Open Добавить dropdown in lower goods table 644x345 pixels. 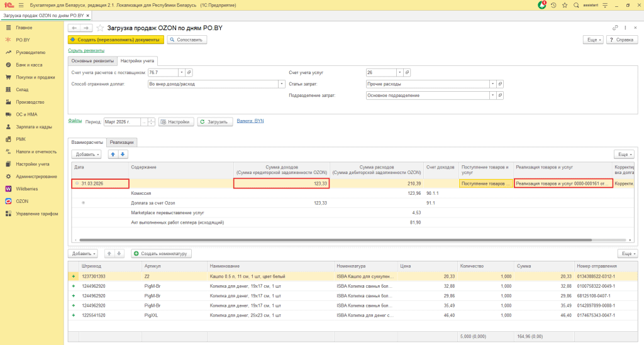(82, 253)
